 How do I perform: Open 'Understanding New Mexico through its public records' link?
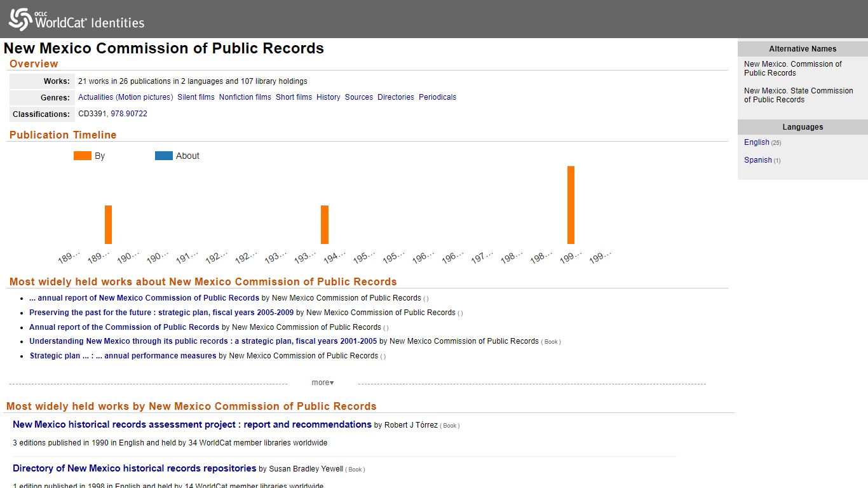203,341
